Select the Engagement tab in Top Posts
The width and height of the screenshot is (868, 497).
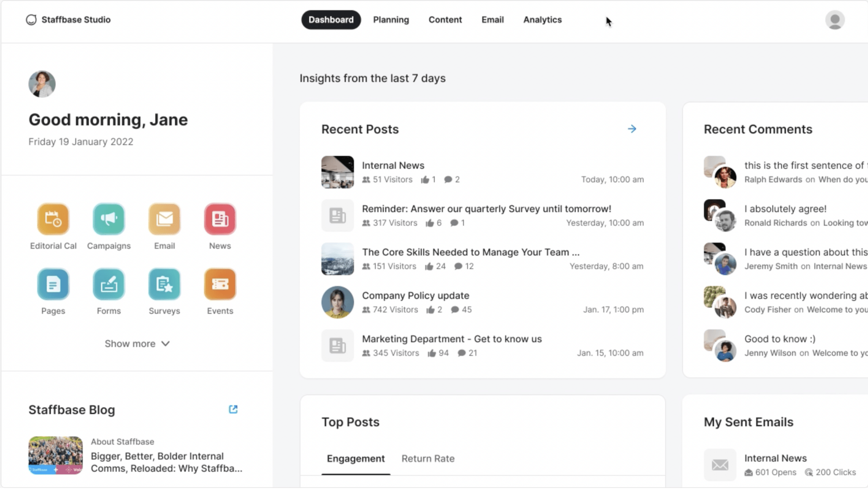pos(356,458)
